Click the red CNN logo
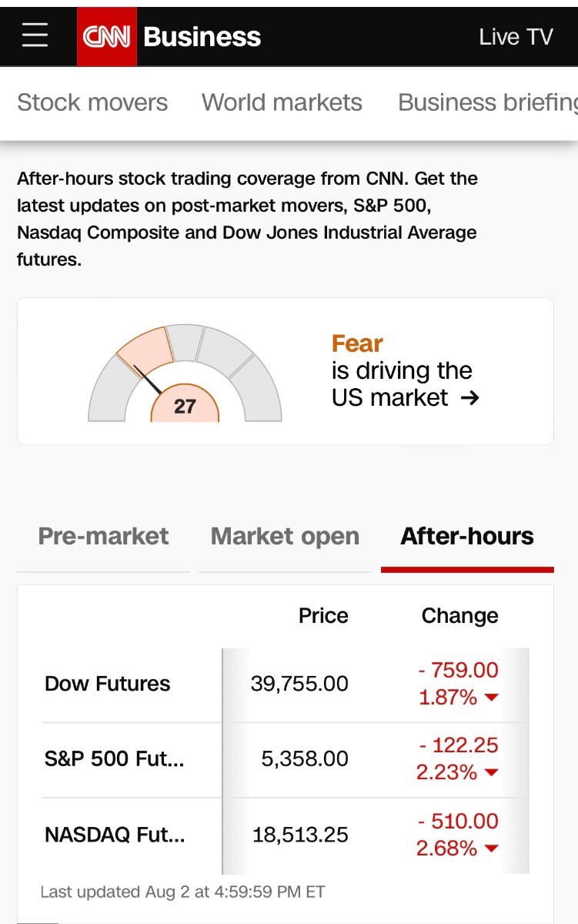This screenshot has width=578, height=924. pos(107,37)
